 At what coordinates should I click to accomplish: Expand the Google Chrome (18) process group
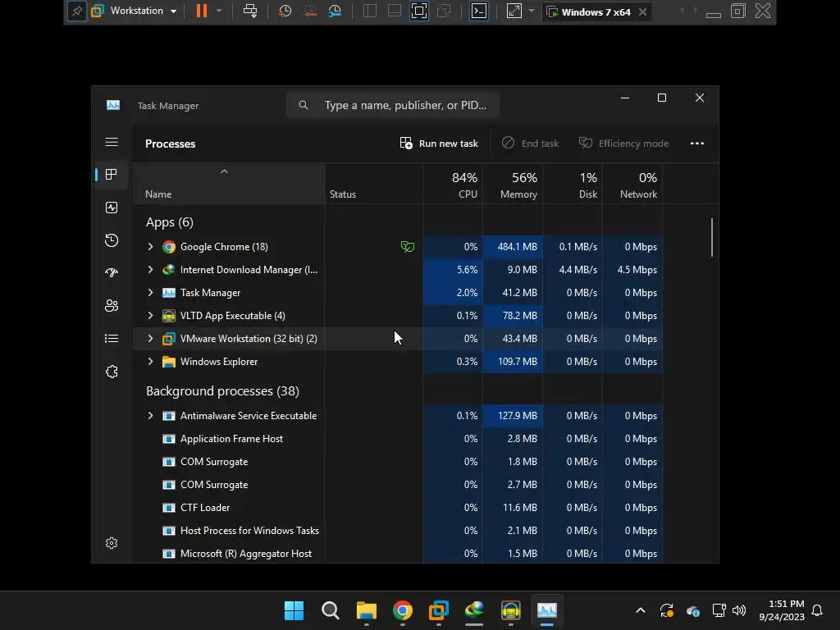tap(151, 246)
